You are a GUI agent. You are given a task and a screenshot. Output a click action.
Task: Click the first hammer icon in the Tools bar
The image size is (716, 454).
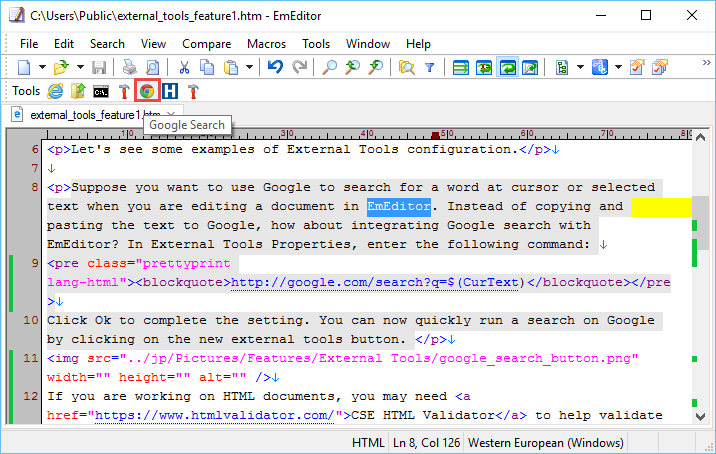[x=124, y=91]
